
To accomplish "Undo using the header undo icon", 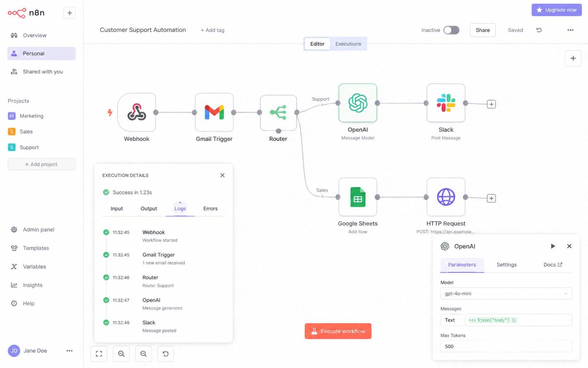I will [x=539, y=30].
